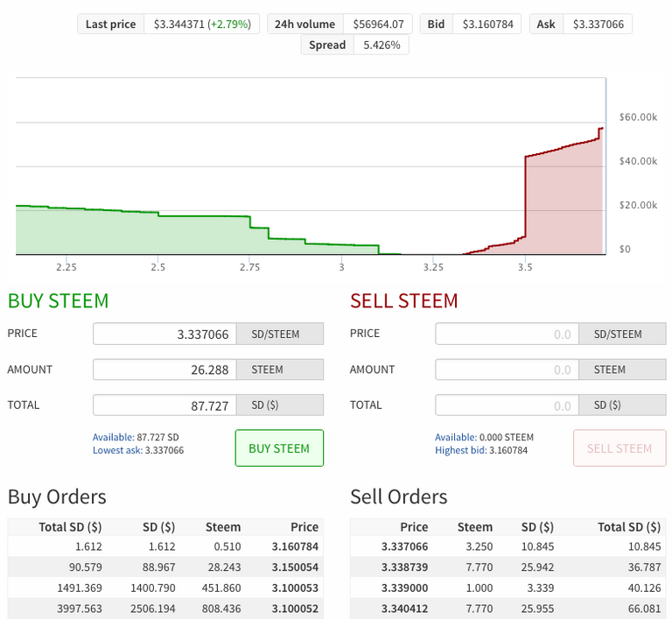Image resolution: width=672 pixels, height=619 pixels.
Task: Select buy order at price 3.100053
Action: tap(165, 587)
